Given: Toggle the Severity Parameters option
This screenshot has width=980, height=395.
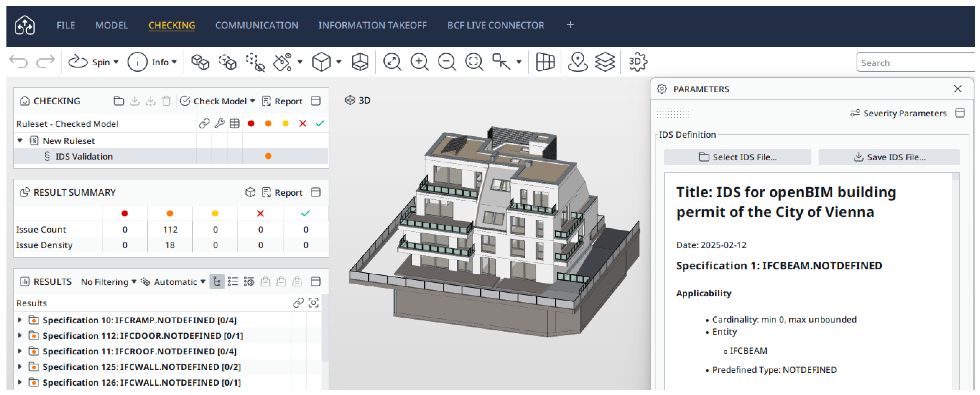Looking at the screenshot, I should pyautogui.click(x=898, y=113).
